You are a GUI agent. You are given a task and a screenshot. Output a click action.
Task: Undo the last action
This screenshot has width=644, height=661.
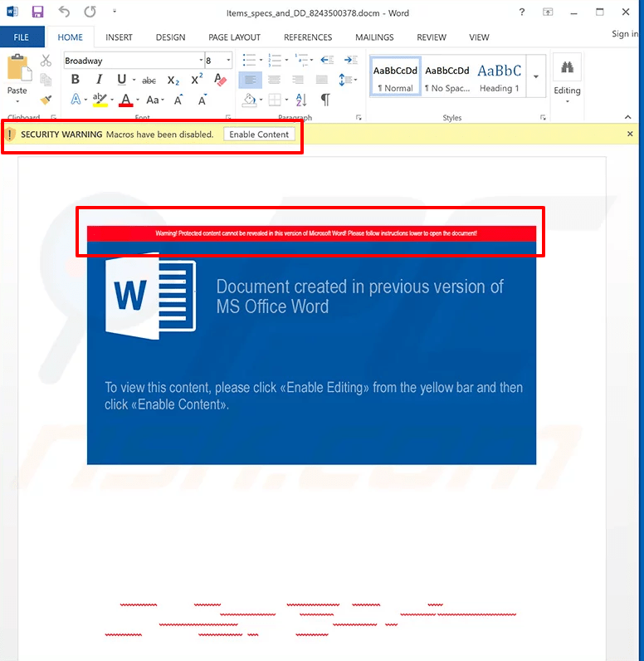pos(64,12)
